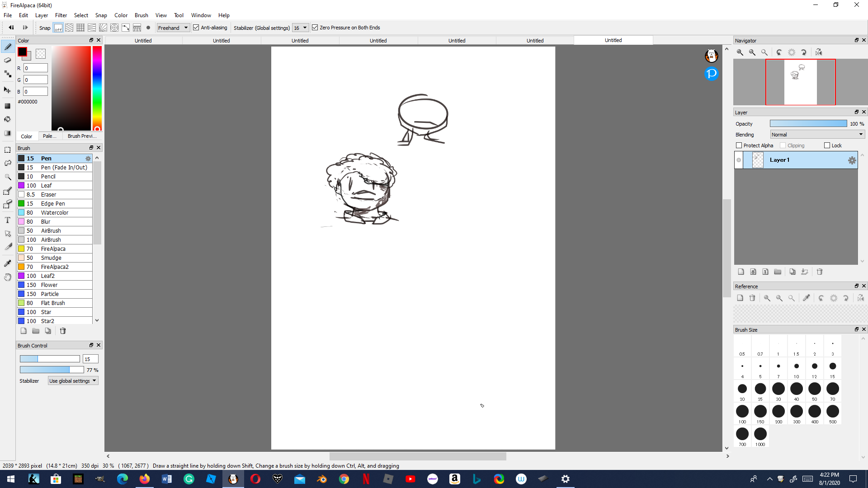Viewport: 868px width, 488px height.
Task: Select the Magic Wand tool
Action: point(7,177)
